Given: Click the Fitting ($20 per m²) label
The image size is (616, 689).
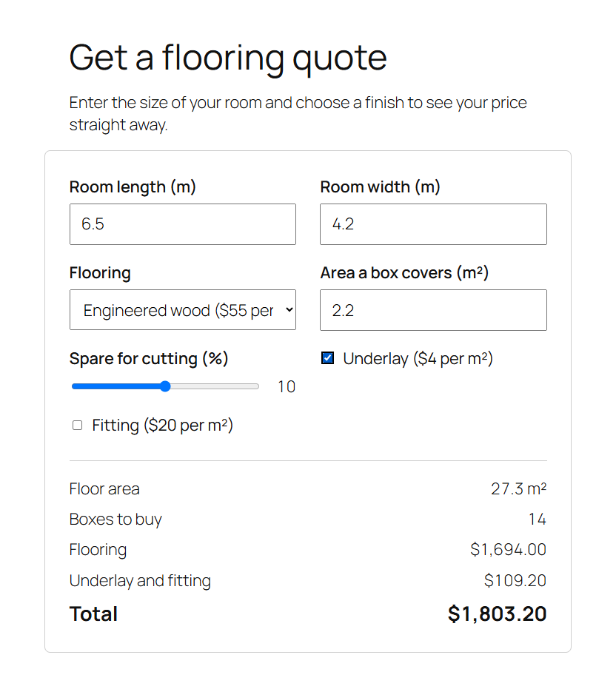Looking at the screenshot, I should click(162, 426).
